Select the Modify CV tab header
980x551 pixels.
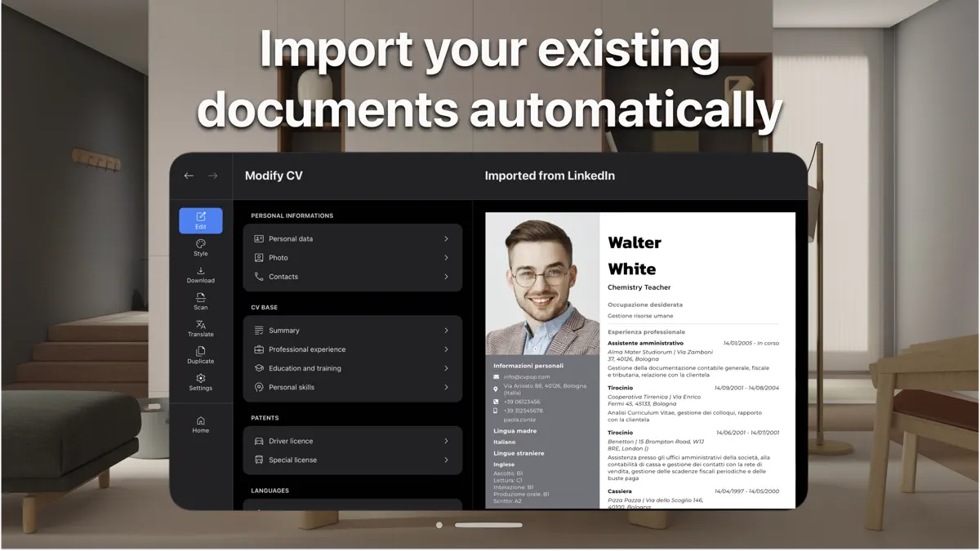[x=274, y=176]
